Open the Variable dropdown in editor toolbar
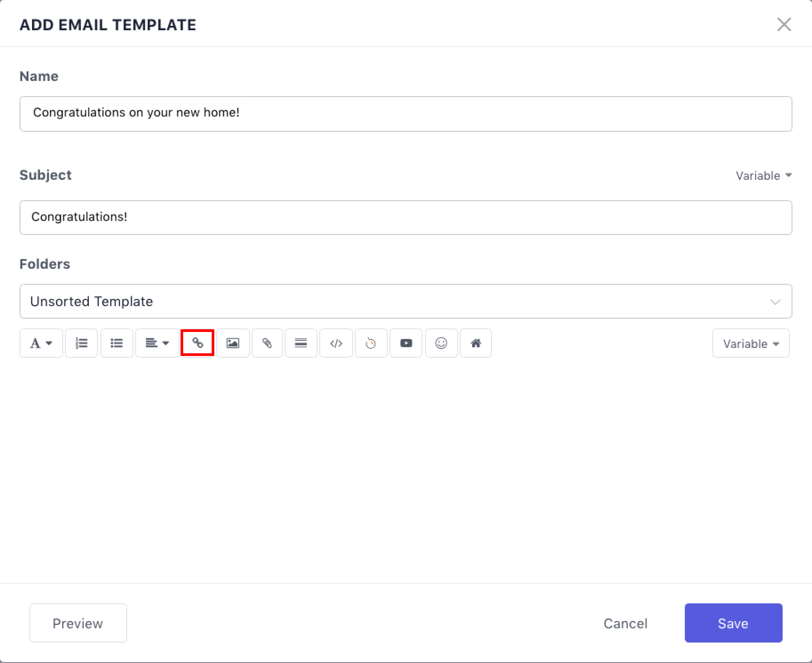This screenshot has width=812, height=663. [751, 344]
